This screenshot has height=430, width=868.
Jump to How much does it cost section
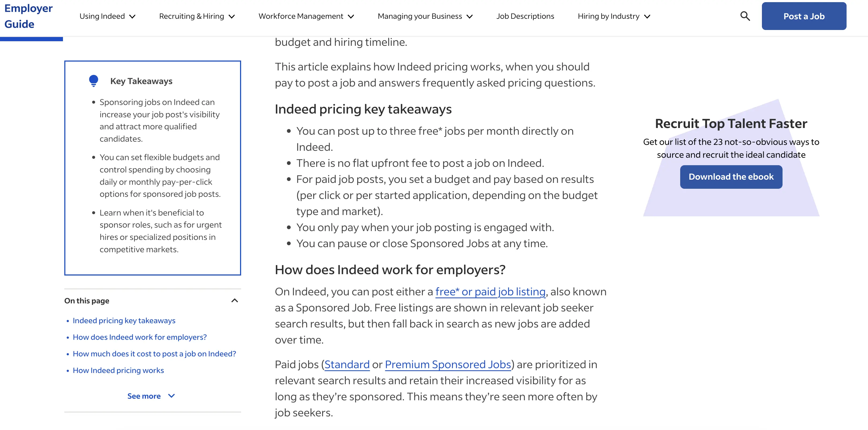click(x=154, y=354)
